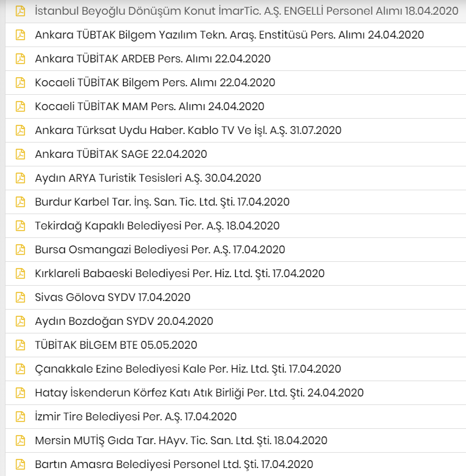The image size is (466, 476).
Task: Open Kocaeli TÜBİTAK MAM Pers. Alımı link
Action: [x=149, y=106]
